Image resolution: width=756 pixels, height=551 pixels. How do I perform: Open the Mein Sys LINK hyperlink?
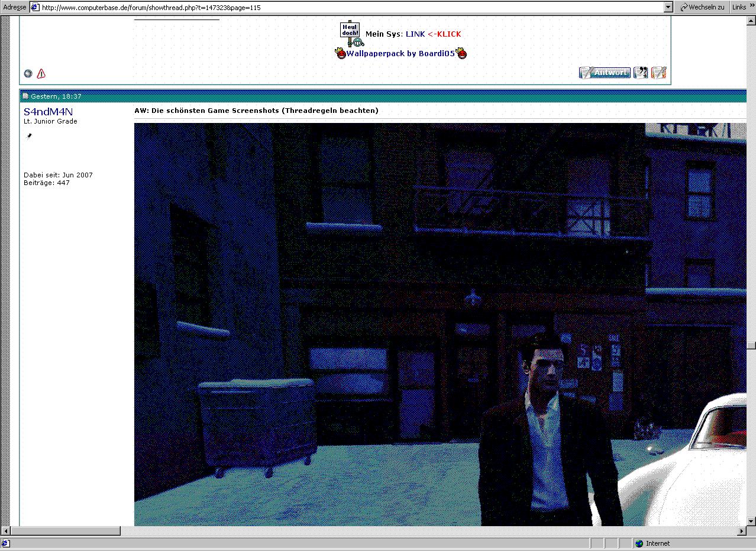point(415,34)
